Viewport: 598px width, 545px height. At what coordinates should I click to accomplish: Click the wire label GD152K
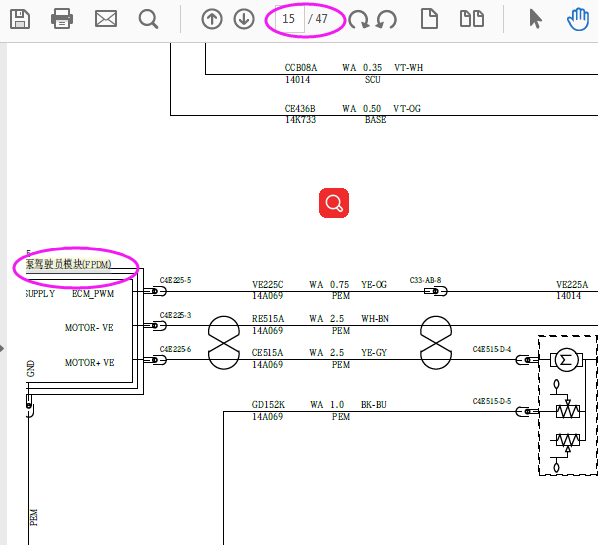coord(268,405)
